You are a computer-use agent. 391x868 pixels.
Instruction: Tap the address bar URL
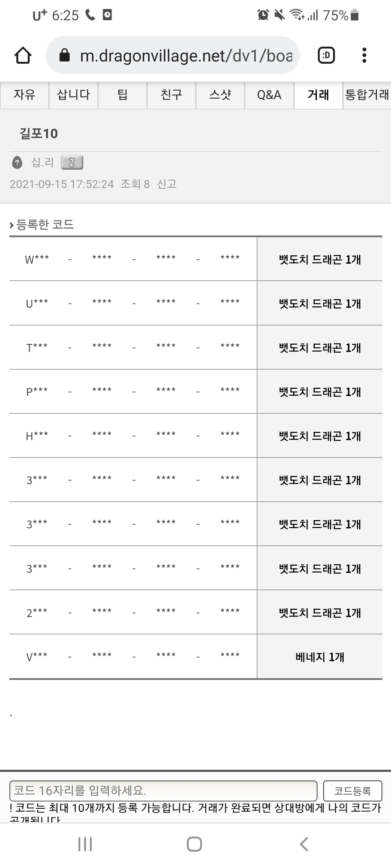click(186, 56)
